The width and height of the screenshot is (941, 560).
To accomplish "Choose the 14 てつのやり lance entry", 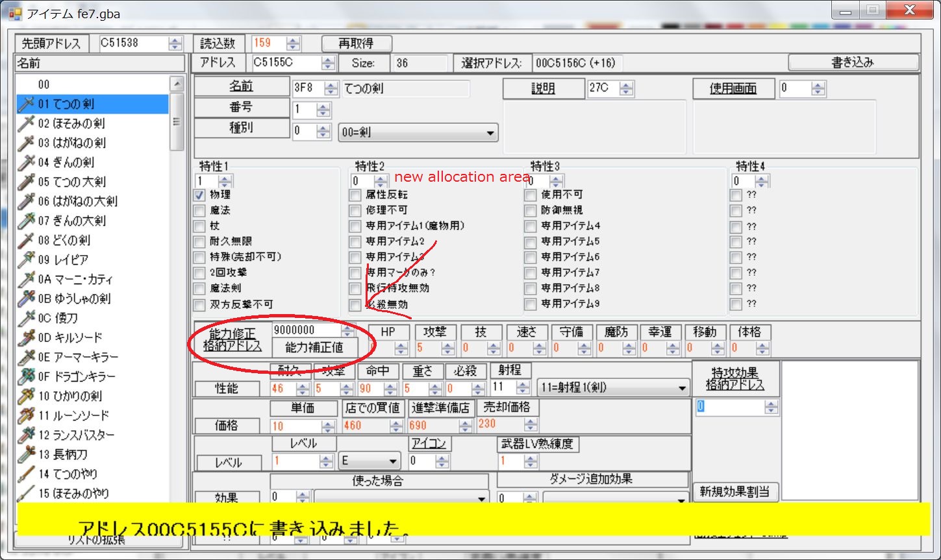I will click(68, 474).
